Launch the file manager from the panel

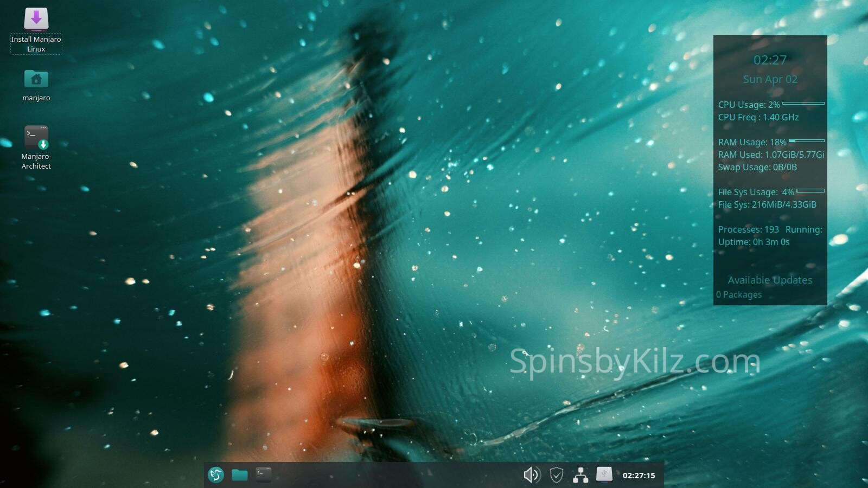coord(239,475)
